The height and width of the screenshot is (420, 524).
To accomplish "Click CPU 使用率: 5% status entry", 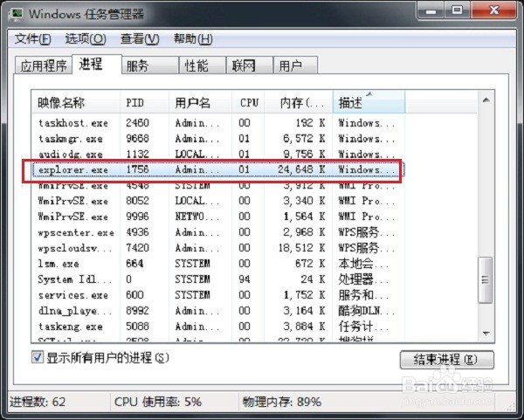I will 158,402.
